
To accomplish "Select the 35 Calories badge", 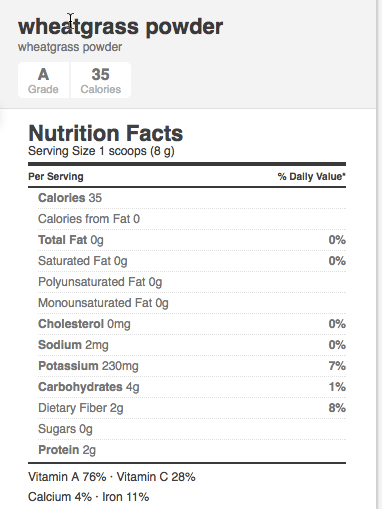I will coord(101,80).
